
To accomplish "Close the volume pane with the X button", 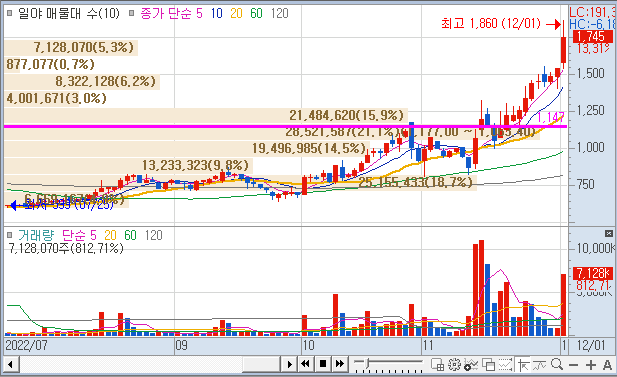I will pyautogui.click(x=609, y=234).
